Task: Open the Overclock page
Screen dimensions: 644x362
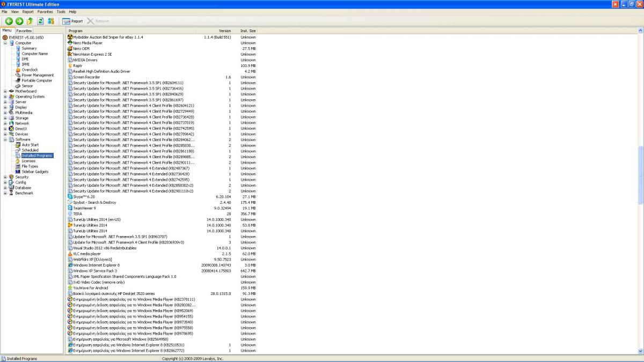Action: 30,70
